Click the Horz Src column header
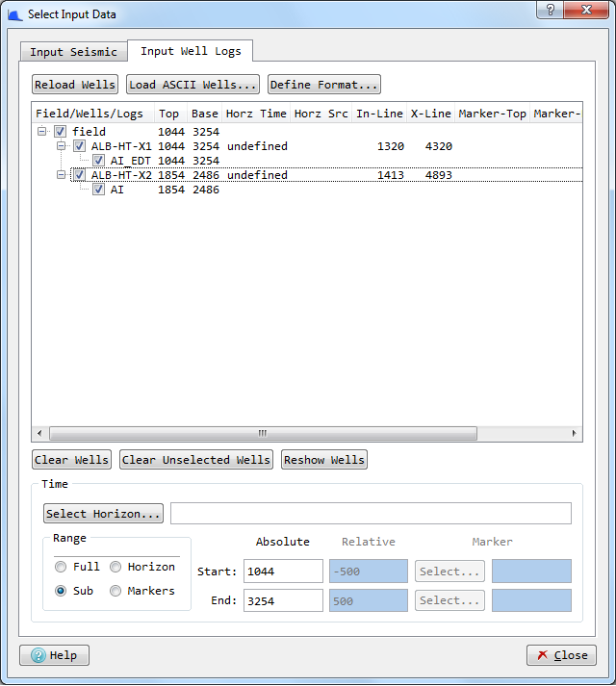 click(321, 114)
